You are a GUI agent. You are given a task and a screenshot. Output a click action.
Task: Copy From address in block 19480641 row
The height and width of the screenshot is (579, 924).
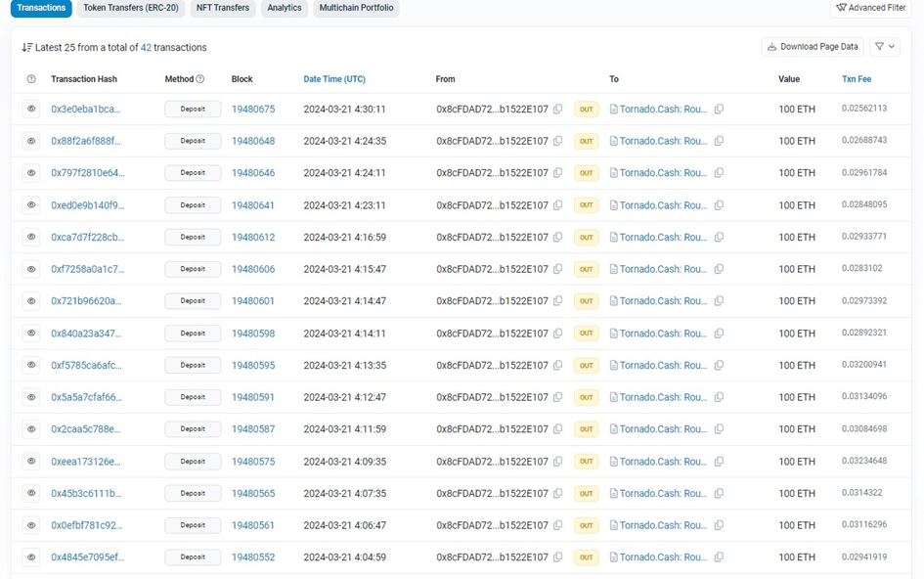(x=557, y=205)
